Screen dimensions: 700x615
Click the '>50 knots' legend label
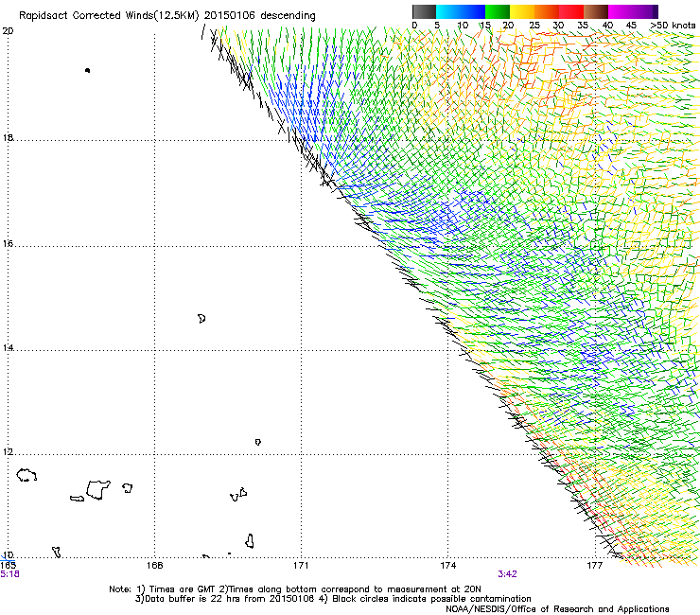point(673,26)
